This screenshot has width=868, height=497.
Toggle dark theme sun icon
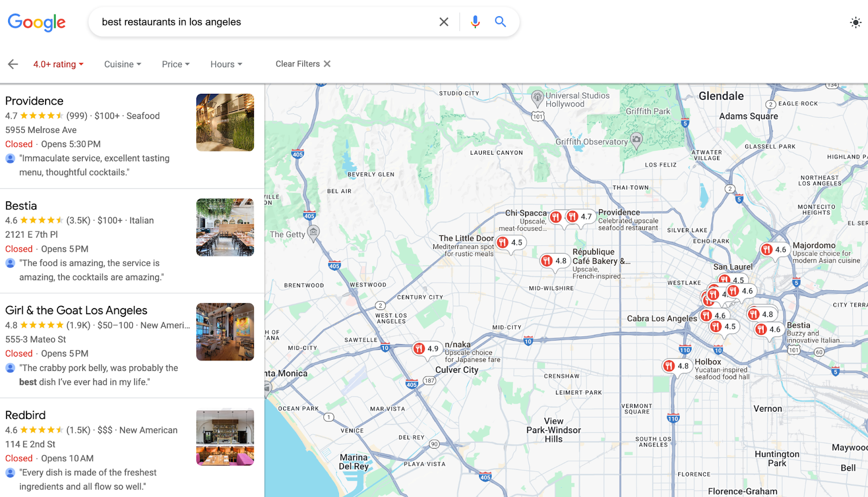[x=856, y=22]
